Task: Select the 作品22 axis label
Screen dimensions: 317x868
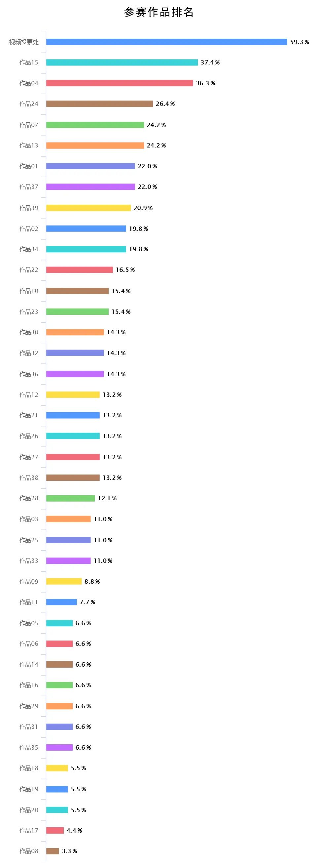Action: click(x=29, y=269)
